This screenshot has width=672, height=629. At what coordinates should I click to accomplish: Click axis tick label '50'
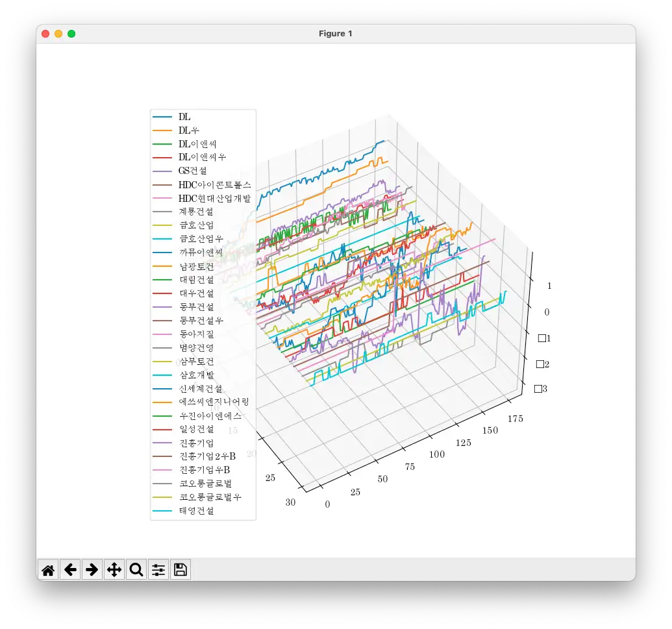(x=382, y=479)
